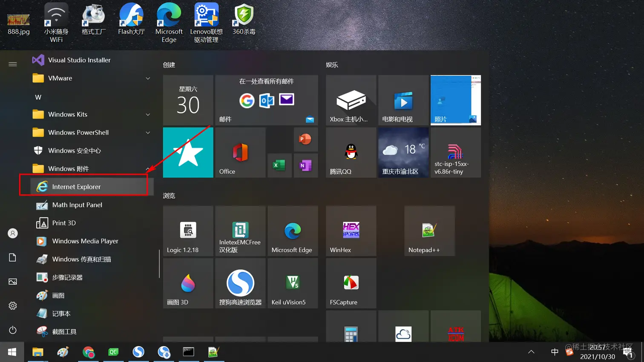644x362 pixels.
Task: Open the clock showing 2021/10/30
Action: pyautogui.click(x=598, y=352)
